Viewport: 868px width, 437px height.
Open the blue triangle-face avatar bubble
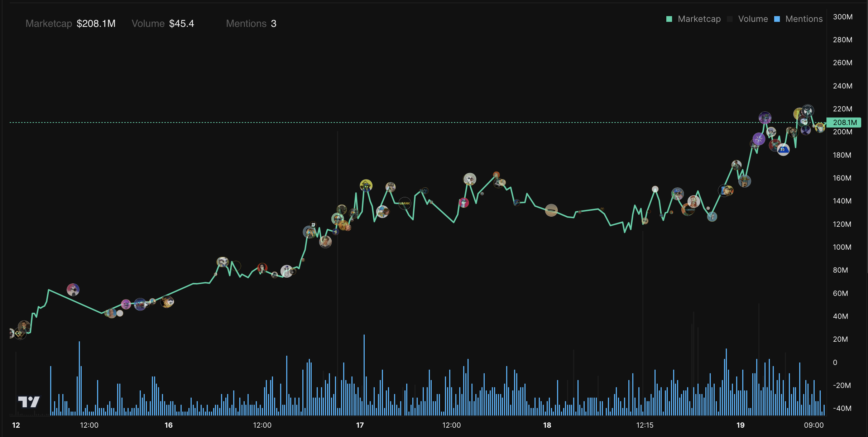pyautogui.click(x=784, y=149)
